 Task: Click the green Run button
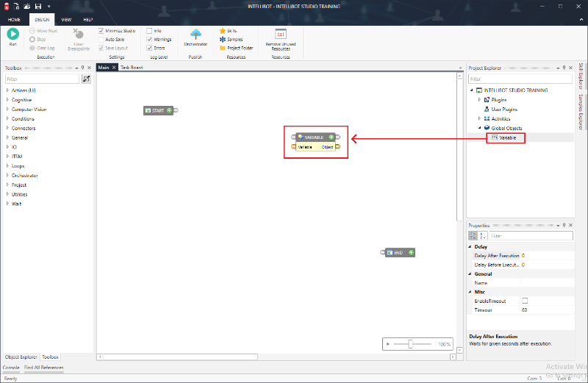point(13,34)
